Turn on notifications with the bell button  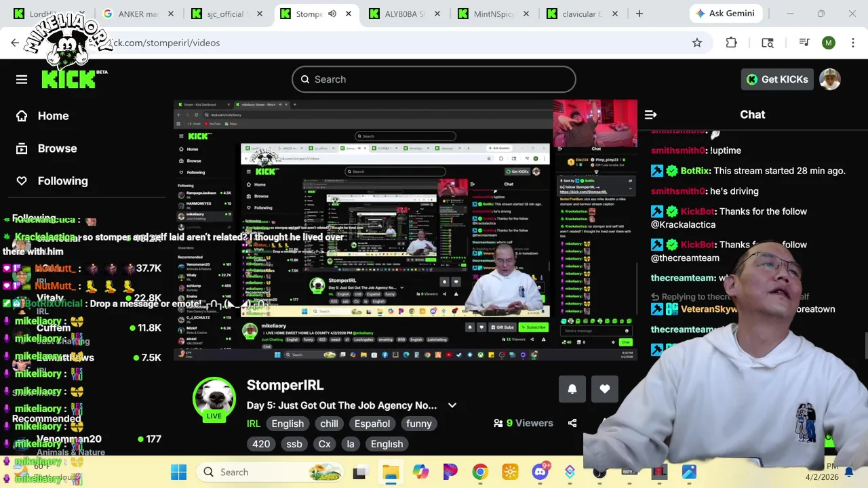[572, 389]
